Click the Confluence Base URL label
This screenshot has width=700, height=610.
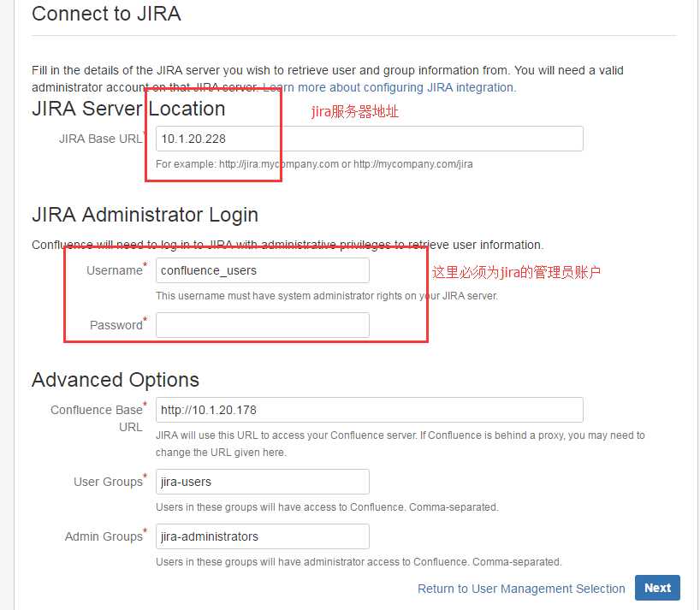(97, 418)
